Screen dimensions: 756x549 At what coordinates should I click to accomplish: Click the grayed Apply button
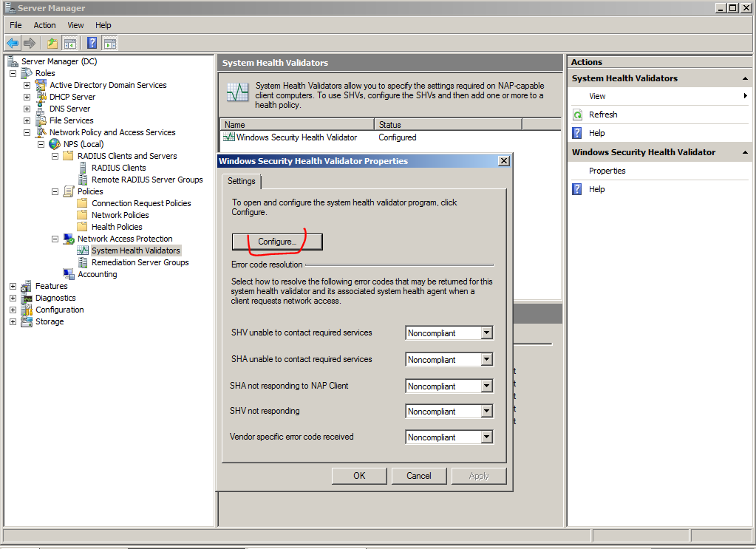click(x=479, y=476)
